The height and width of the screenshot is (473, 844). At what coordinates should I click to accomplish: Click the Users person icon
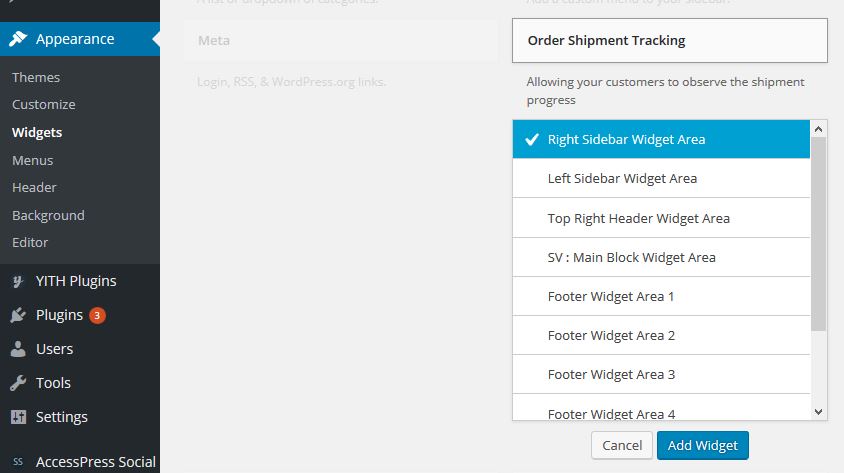(x=18, y=349)
